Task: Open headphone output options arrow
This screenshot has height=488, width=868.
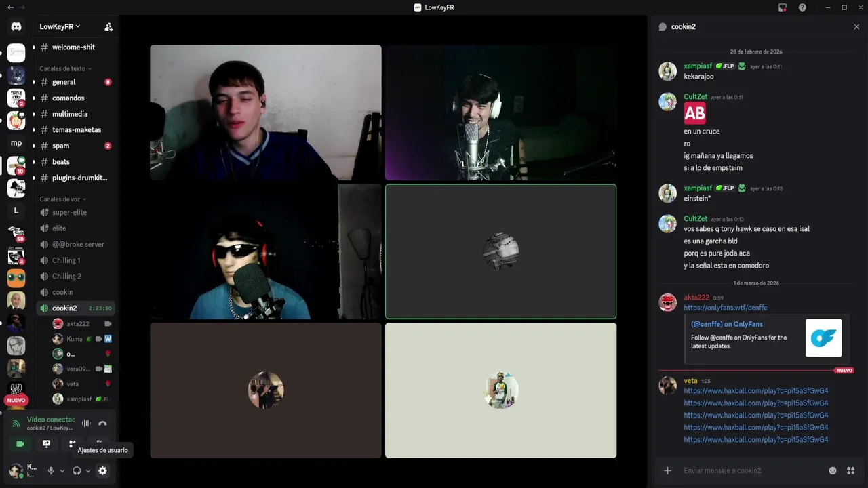Action: click(x=88, y=471)
